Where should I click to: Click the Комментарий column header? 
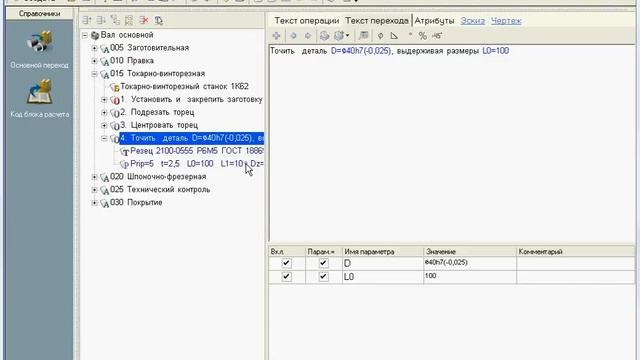pos(576,251)
